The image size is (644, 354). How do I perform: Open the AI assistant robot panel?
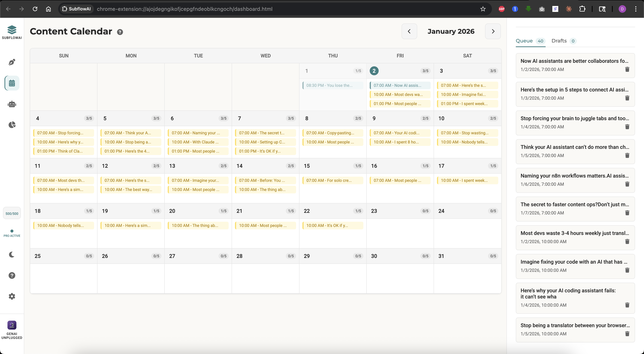12,104
